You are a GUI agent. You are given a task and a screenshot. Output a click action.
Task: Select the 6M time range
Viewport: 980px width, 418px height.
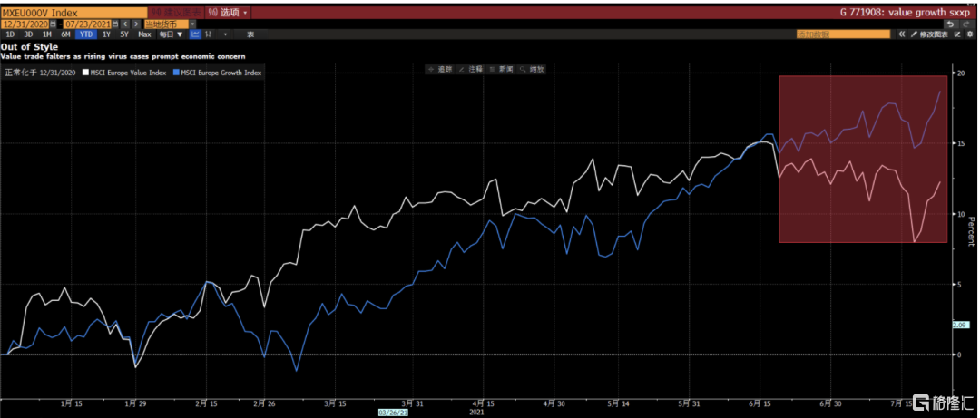click(65, 34)
